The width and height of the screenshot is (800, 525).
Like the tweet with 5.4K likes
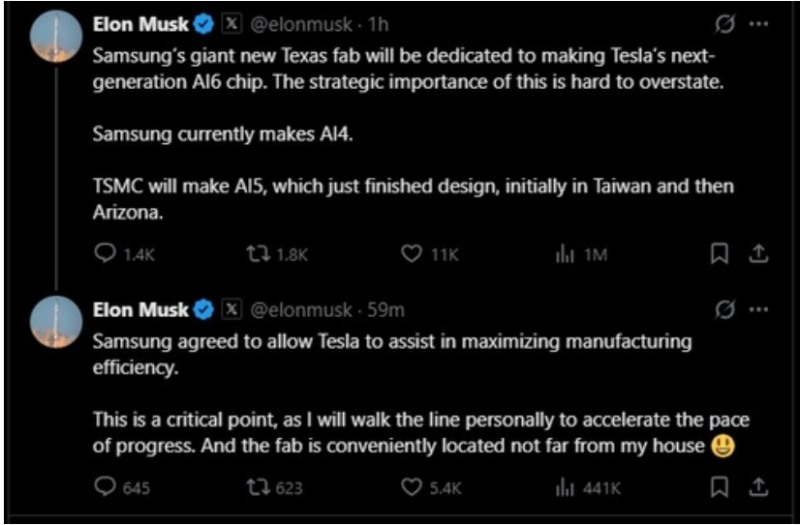(410, 487)
